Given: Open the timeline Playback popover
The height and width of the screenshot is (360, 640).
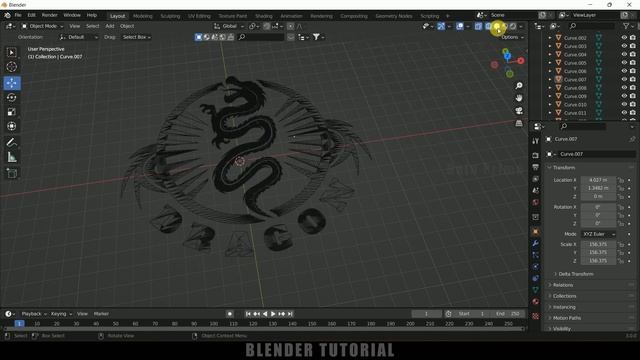Looking at the screenshot, I should coord(33,314).
